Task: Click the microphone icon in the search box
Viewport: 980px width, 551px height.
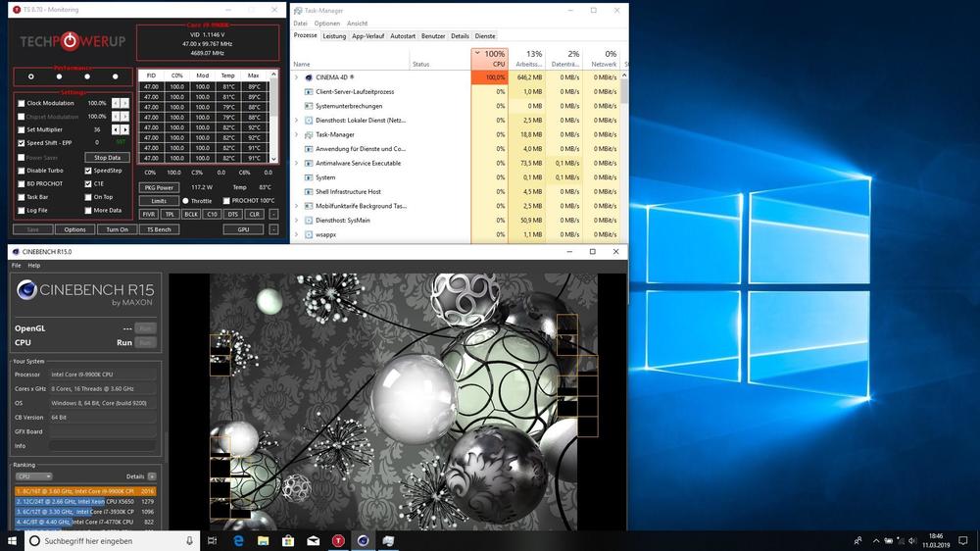Action: click(189, 540)
